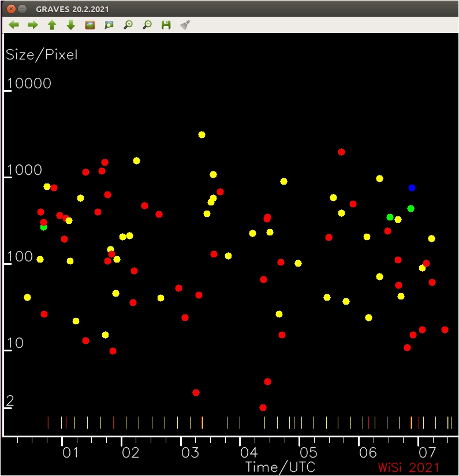The height and width of the screenshot is (476, 459).
Task: Click the "Size/Pixel" axis label
Action: (x=42, y=55)
